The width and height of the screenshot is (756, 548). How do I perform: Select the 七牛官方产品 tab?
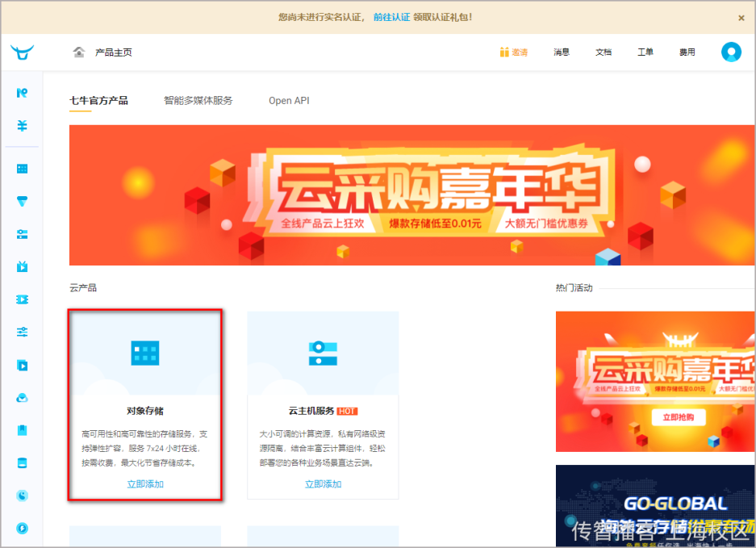click(99, 100)
